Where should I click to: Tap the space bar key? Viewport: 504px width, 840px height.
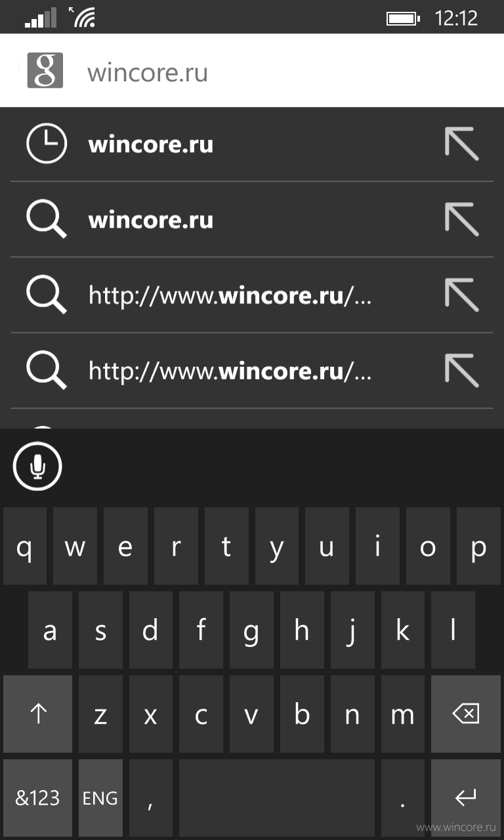pyautogui.click(x=277, y=798)
